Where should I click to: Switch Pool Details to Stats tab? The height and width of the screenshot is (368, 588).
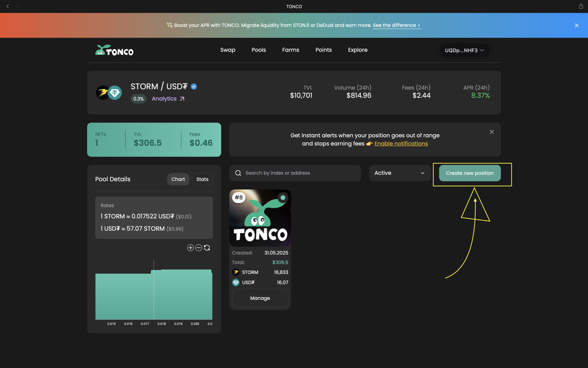point(202,179)
